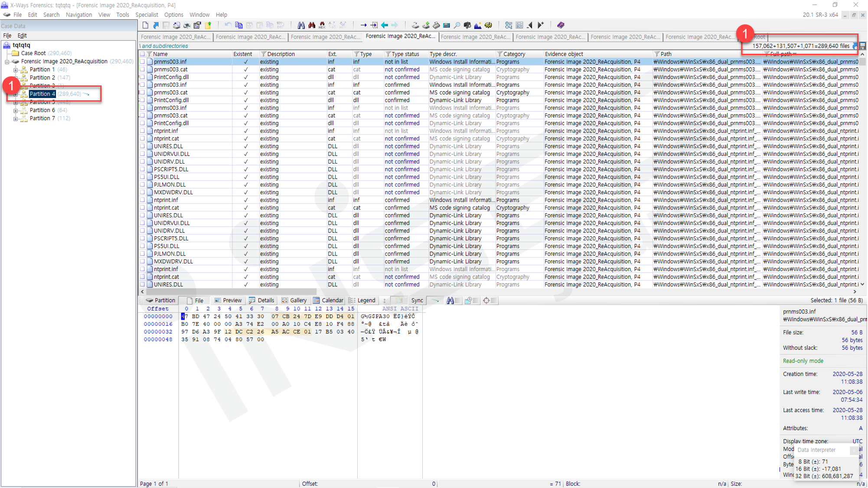Click the Details view button

pos(261,300)
